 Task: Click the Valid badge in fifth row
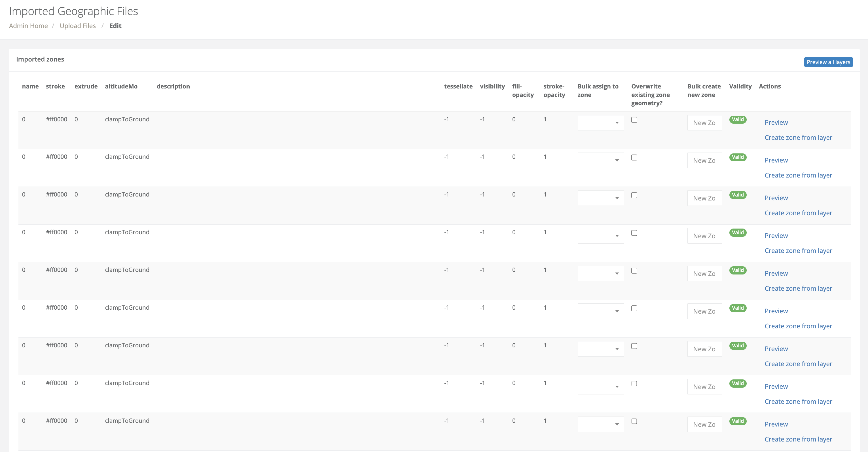737,270
